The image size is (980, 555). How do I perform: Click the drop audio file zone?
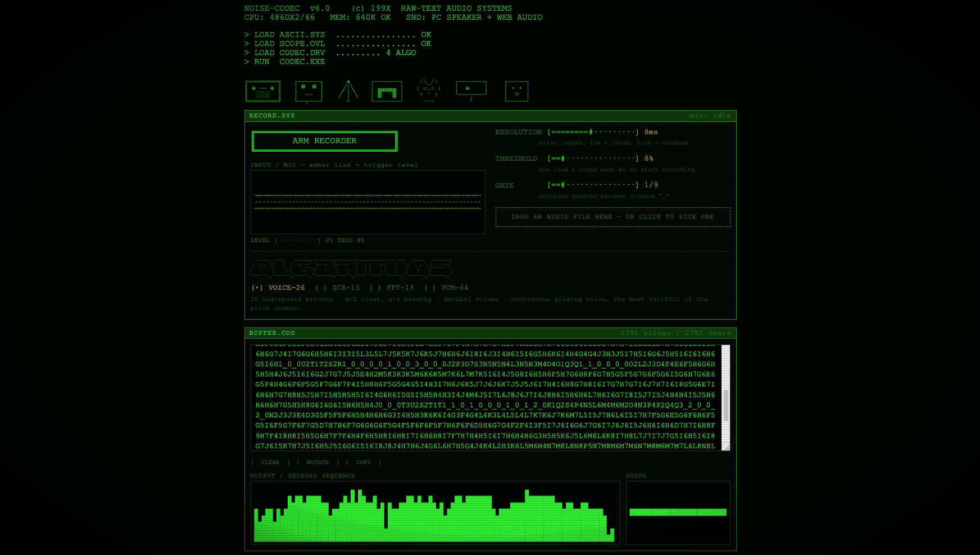613,217
